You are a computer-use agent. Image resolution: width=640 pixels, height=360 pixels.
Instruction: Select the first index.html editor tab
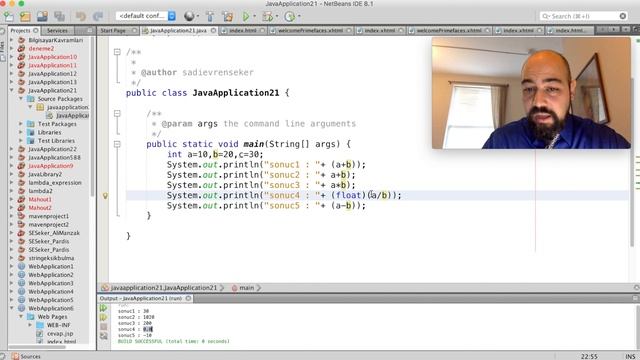tap(242, 31)
